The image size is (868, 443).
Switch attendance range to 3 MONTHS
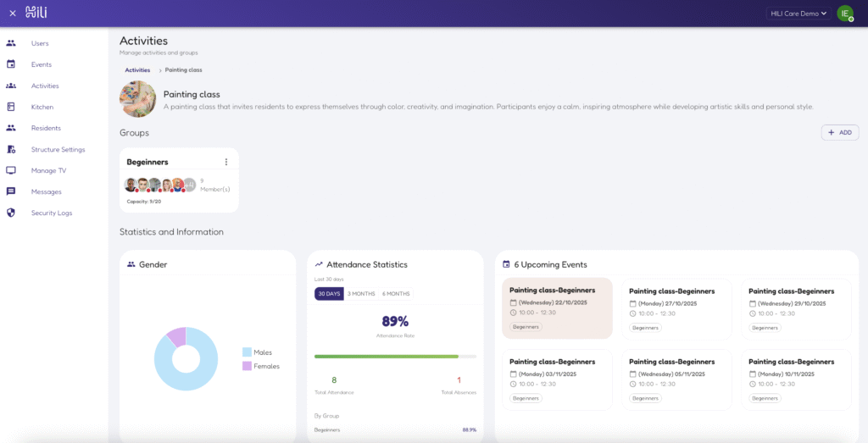coord(360,294)
